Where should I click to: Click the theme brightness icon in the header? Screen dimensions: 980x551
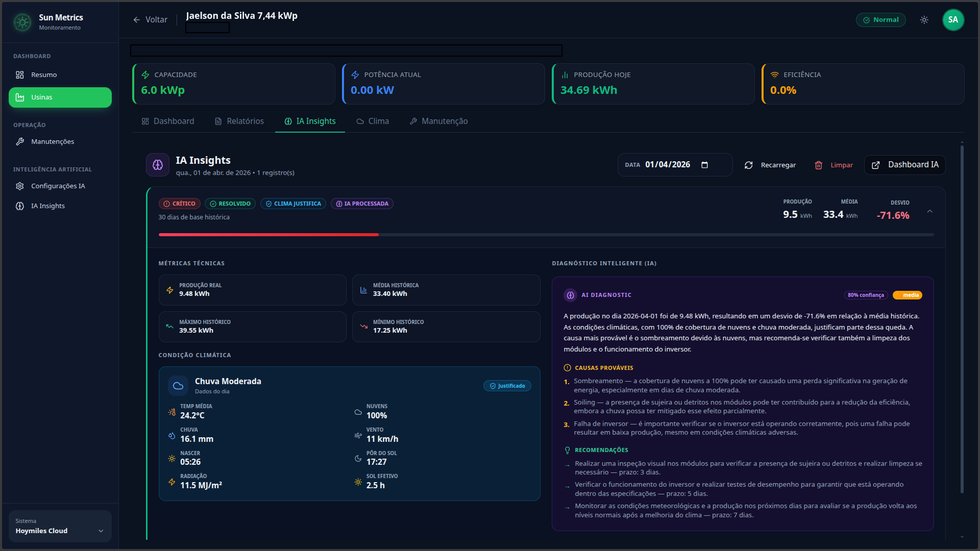tap(924, 19)
